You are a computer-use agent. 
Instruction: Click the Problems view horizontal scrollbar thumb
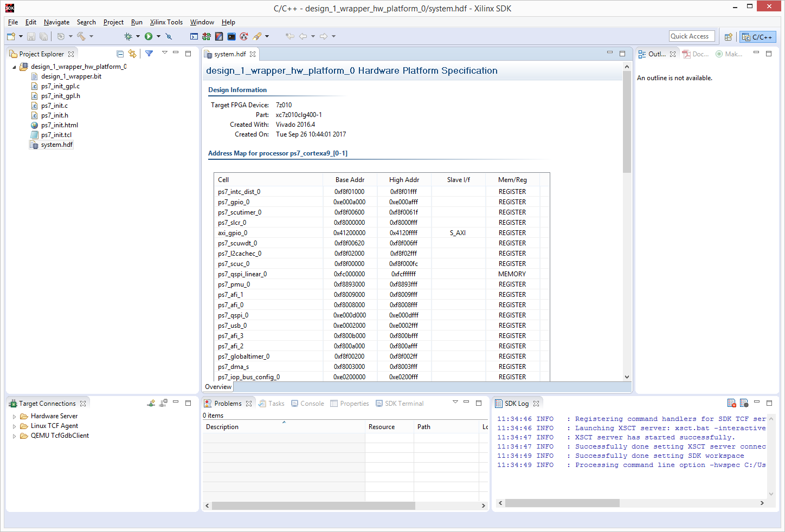[313, 505]
